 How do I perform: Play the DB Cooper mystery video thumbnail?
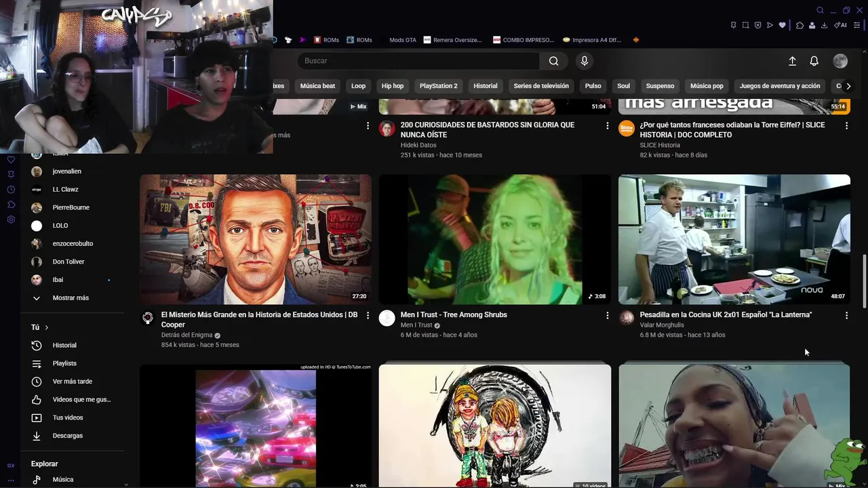pyautogui.click(x=256, y=239)
